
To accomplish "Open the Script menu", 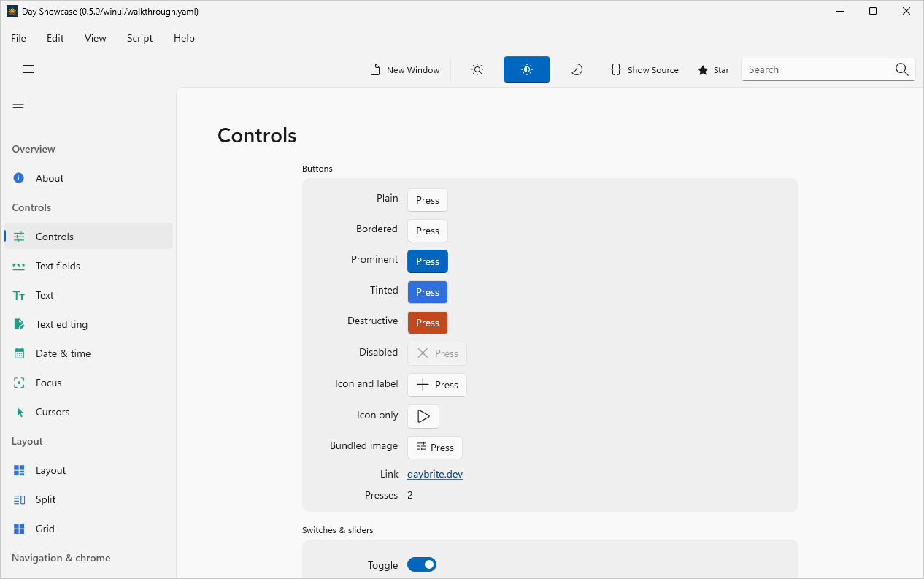I will pos(139,38).
